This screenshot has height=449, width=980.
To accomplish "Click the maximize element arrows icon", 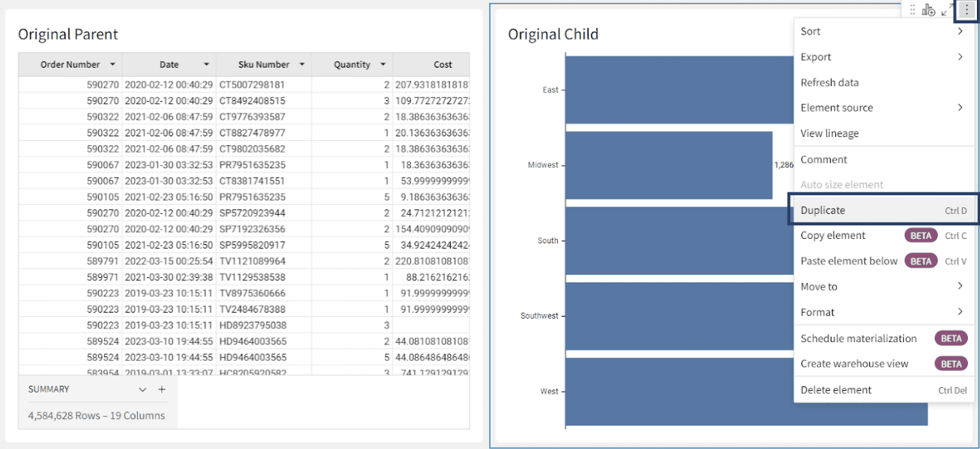I will click(x=946, y=9).
